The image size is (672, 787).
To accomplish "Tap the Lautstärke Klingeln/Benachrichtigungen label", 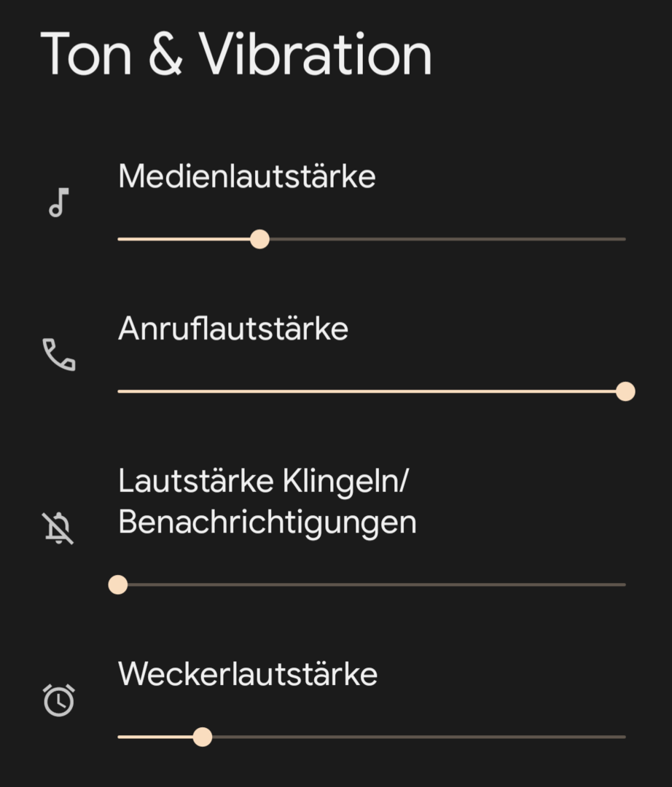I will click(267, 501).
